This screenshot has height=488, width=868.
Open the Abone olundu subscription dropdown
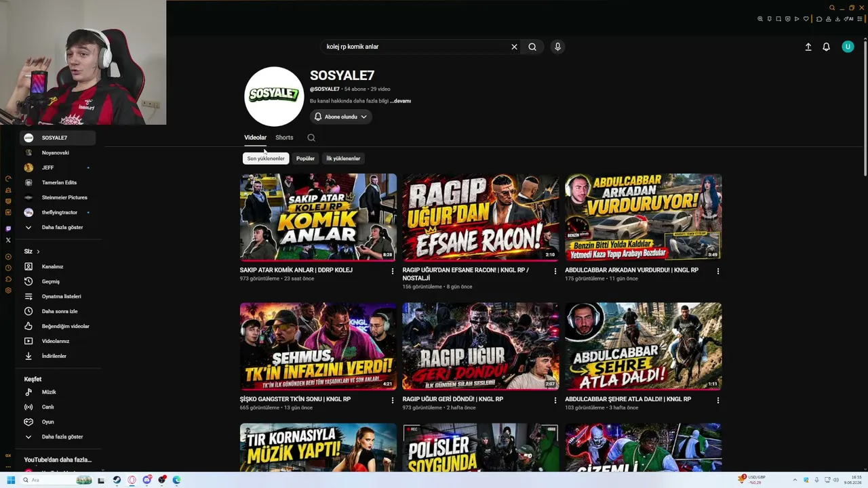point(341,117)
